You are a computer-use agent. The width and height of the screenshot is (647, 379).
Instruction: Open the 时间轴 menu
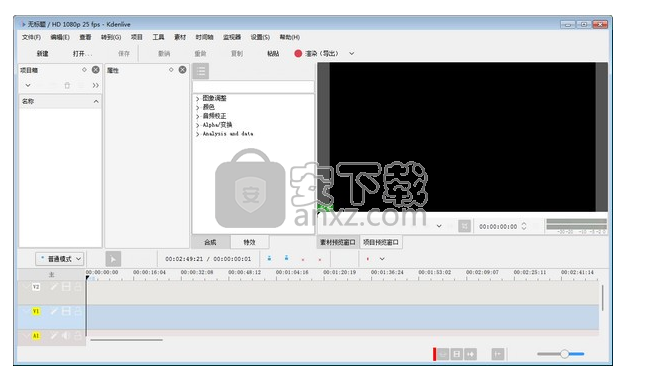tap(204, 37)
